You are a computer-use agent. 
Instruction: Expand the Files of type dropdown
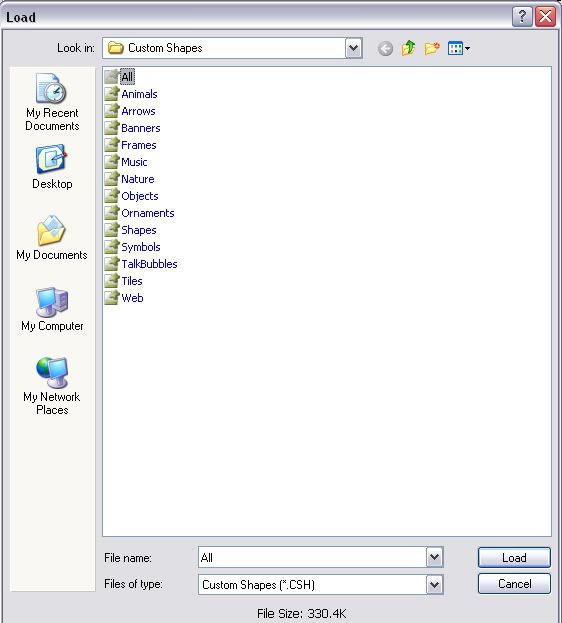[x=434, y=584]
